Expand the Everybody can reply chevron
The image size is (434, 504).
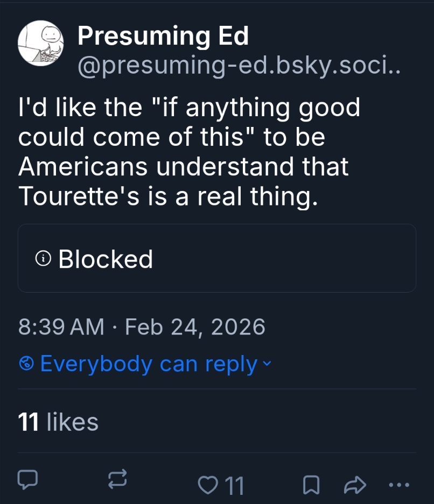coord(267,364)
